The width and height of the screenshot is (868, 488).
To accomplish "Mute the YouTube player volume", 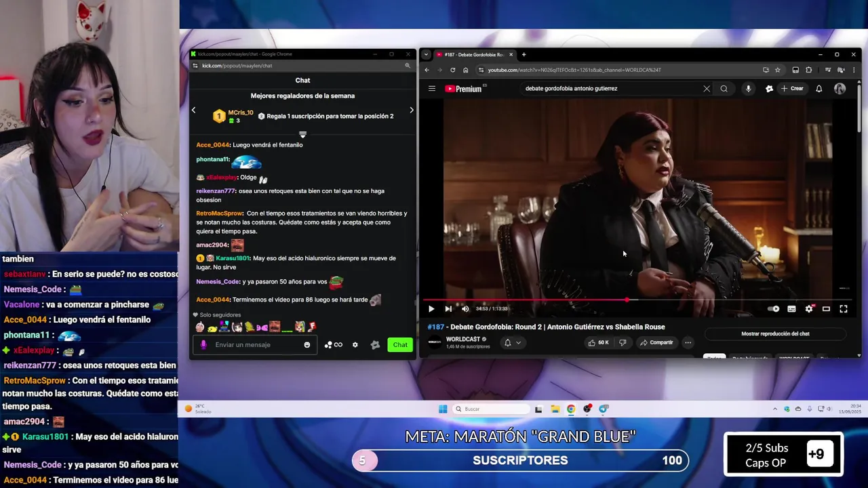I will pyautogui.click(x=465, y=309).
